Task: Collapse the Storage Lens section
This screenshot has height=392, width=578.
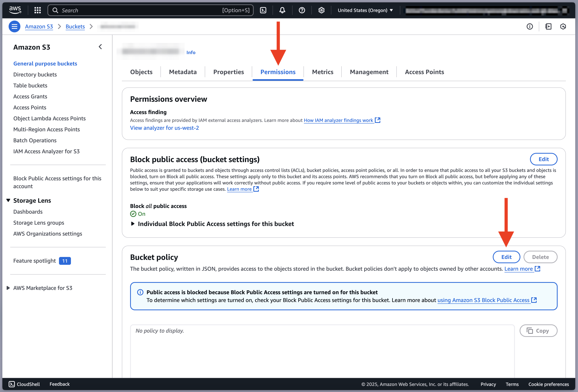Action: tap(8, 201)
